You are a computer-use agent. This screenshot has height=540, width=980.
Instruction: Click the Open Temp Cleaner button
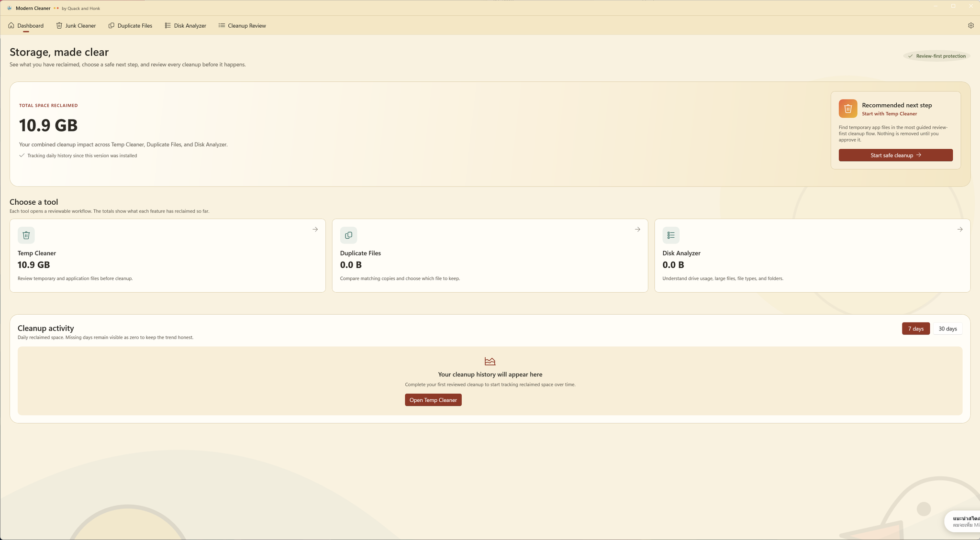point(433,400)
